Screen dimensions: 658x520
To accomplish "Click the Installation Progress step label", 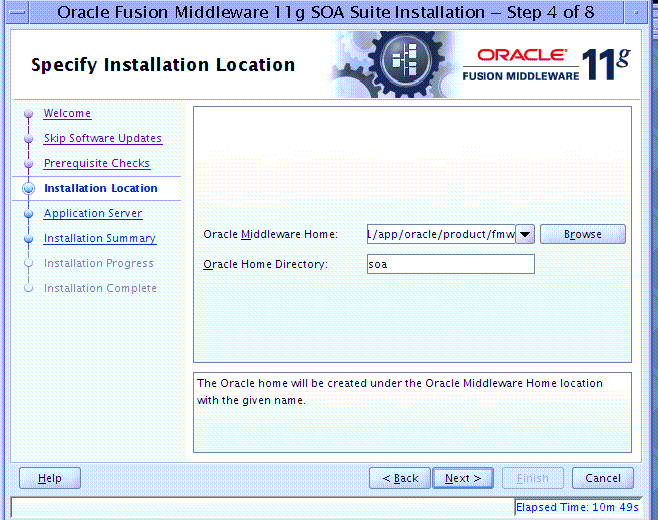I will tap(99, 263).
